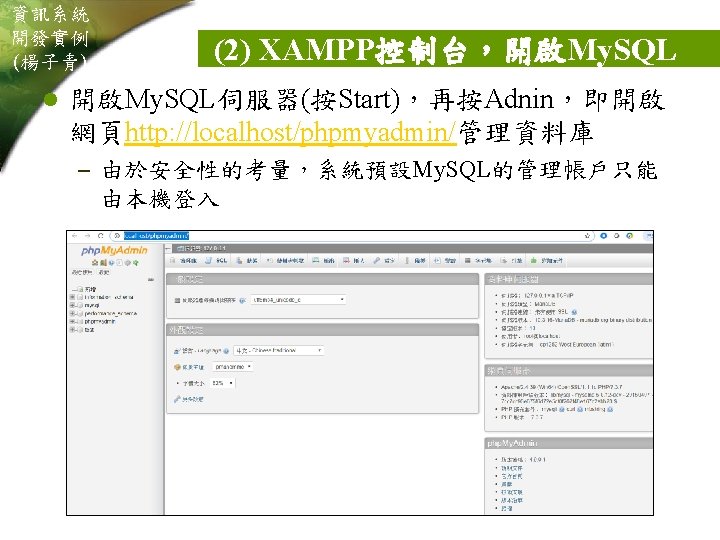
Task: Open the Plugins tab with green icon
Action: click(x=547, y=260)
